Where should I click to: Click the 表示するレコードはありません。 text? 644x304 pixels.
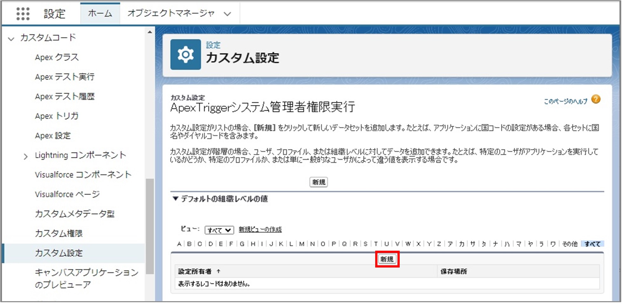pyautogui.click(x=214, y=284)
